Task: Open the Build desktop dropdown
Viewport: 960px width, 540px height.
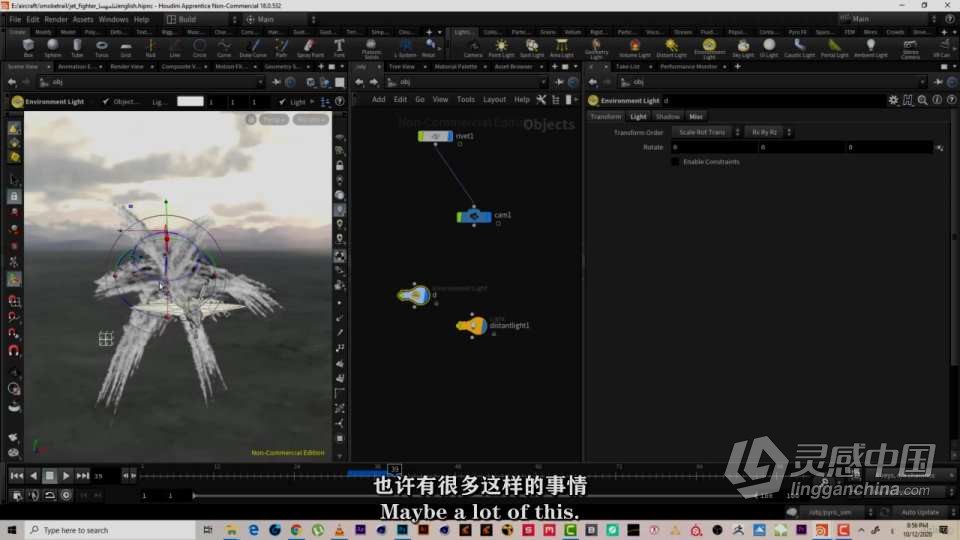Action: (201, 20)
